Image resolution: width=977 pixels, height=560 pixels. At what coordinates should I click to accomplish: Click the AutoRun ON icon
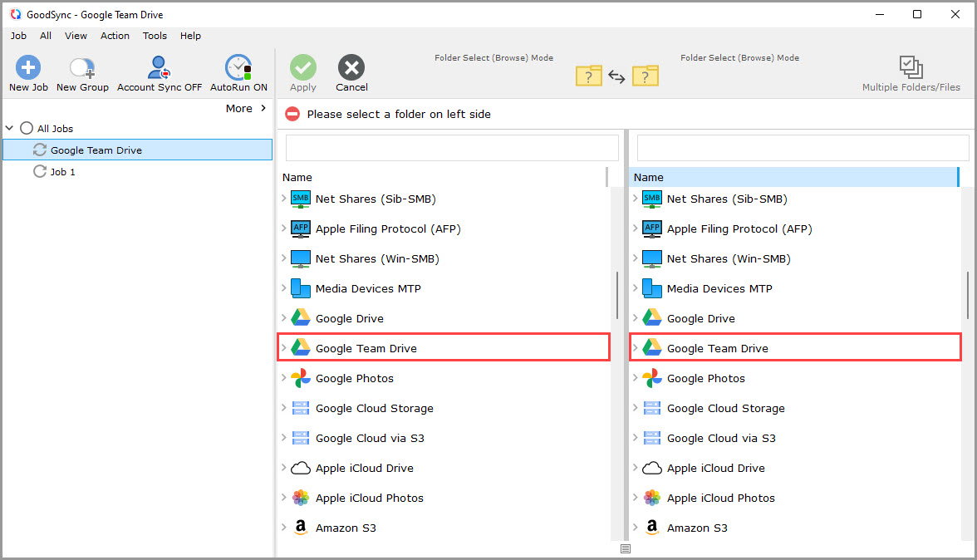click(238, 72)
